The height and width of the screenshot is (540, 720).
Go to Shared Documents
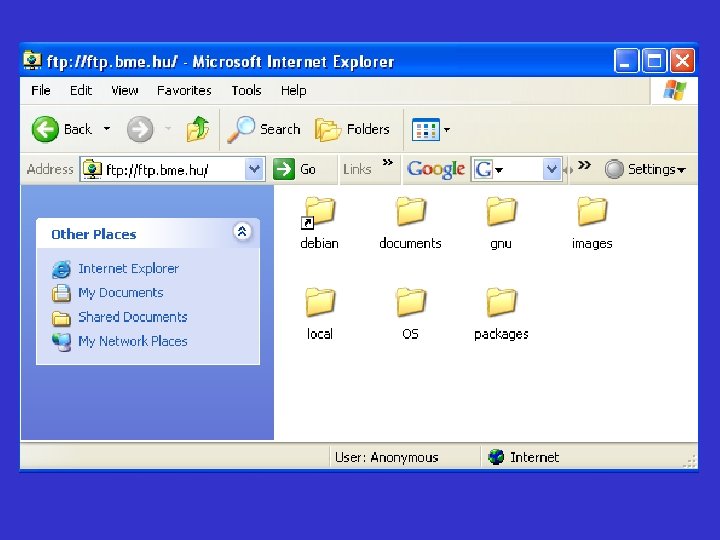coord(133,317)
